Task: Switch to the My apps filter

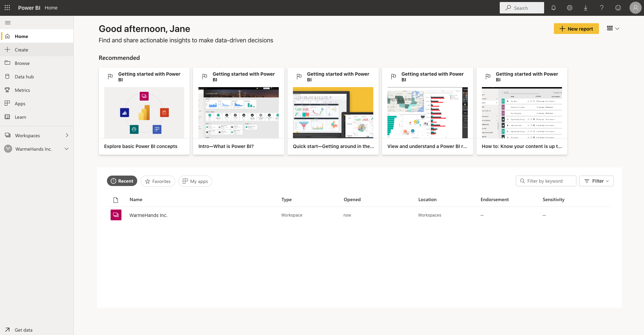Action: coord(195,181)
